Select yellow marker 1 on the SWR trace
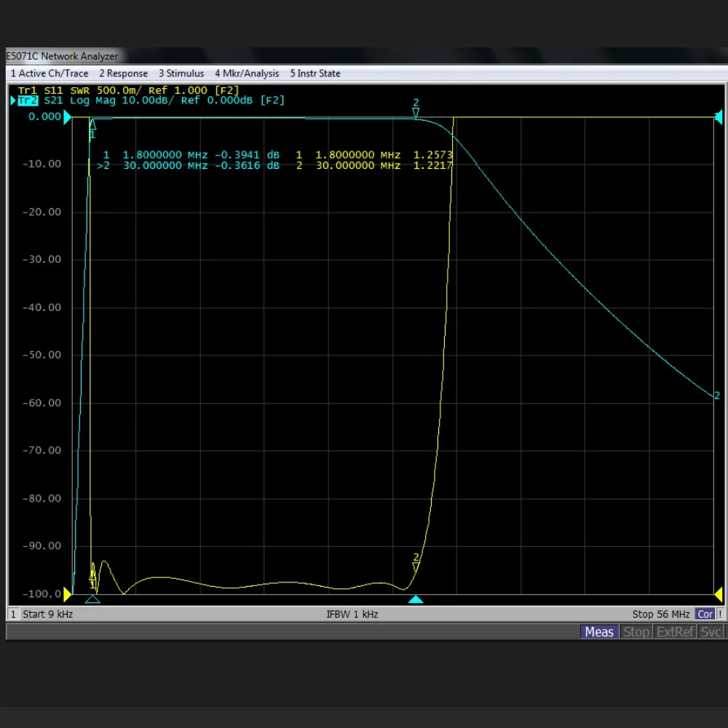Image resolution: width=728 pixels, height=728 pixels. pyautogui.click(x=92, y=580)
